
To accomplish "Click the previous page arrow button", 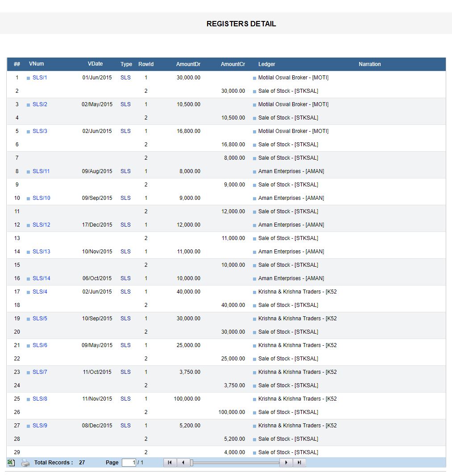I will (x=183, y=463).
